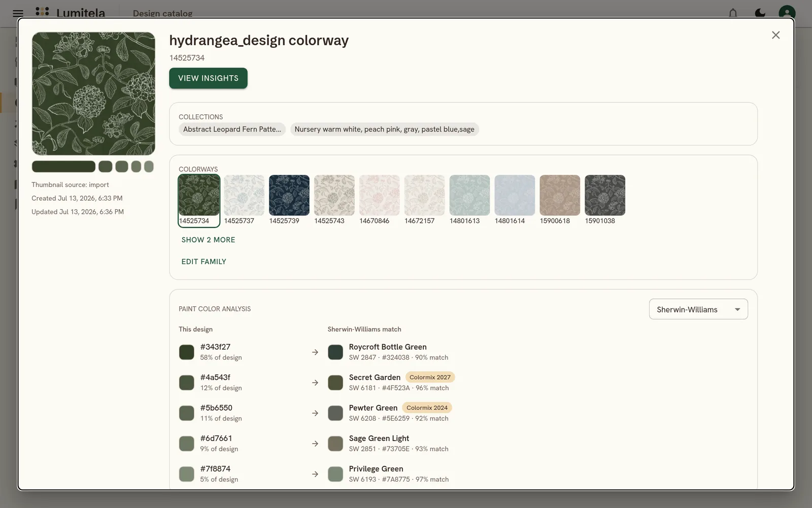Image resolution: width=812 pixels, height=508 pixels.
Task: Click the Pewter Green match swatch
Action: [335, 413]
